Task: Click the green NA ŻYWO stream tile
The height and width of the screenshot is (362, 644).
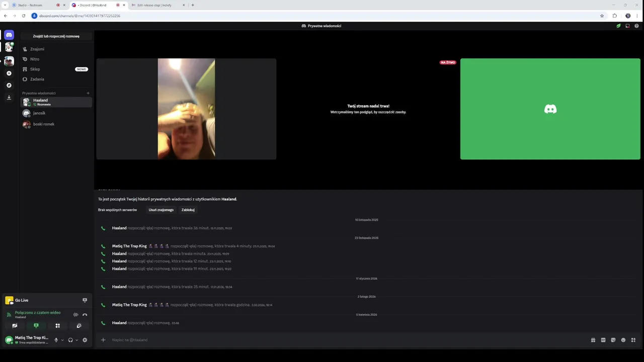Action: [x=550, y=109]
